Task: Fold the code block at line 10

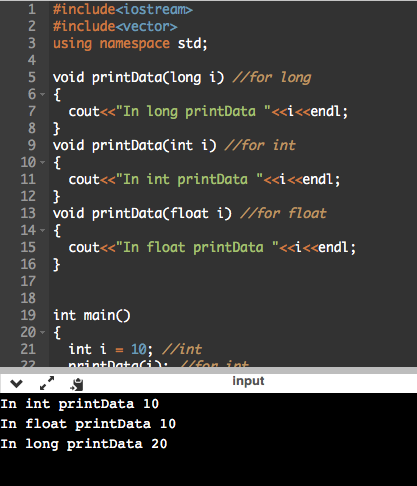Action: [x=43, y=162]
